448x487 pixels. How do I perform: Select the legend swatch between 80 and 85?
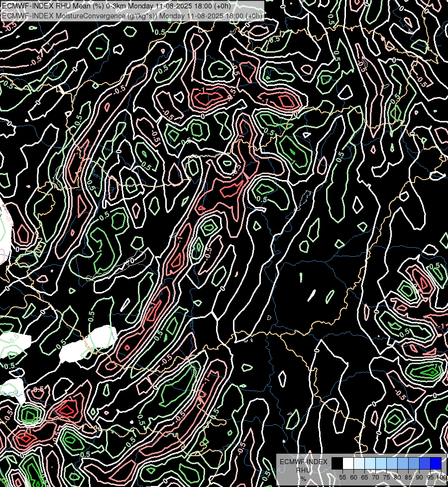click(x=403, y=463)
